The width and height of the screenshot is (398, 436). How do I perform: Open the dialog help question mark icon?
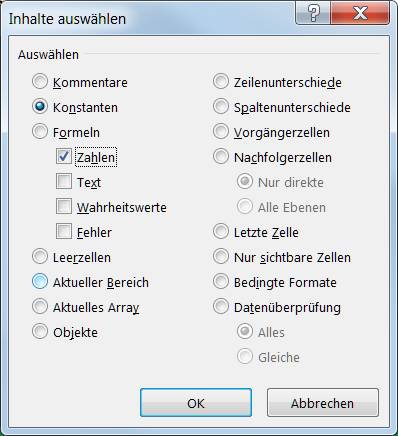[313, 14]
